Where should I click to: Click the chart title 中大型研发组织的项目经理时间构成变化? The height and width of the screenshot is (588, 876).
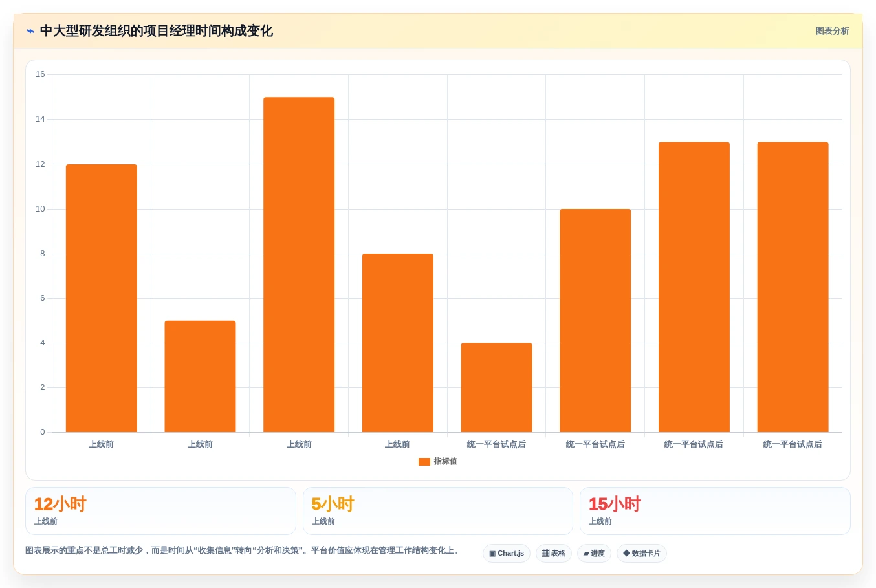(x=156, y=31)
